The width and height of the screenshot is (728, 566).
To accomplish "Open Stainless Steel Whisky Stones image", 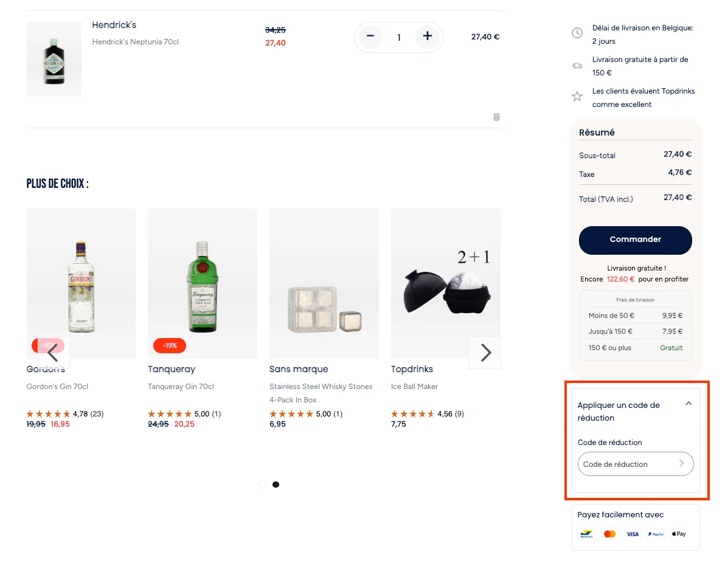I will tap(324, 283).
